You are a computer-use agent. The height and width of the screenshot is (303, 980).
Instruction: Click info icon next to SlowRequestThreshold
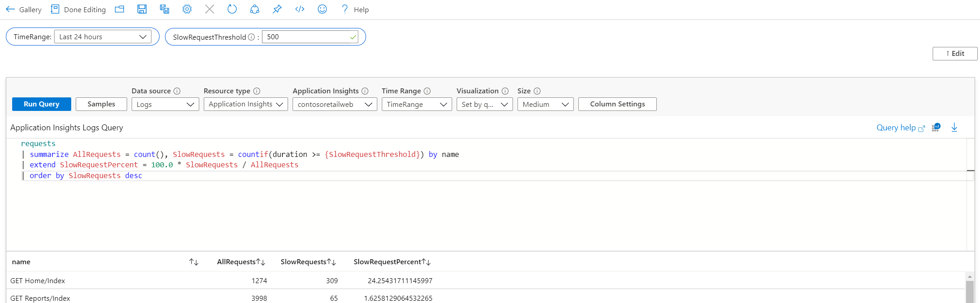pyautogui.click(x=252, y=37)
